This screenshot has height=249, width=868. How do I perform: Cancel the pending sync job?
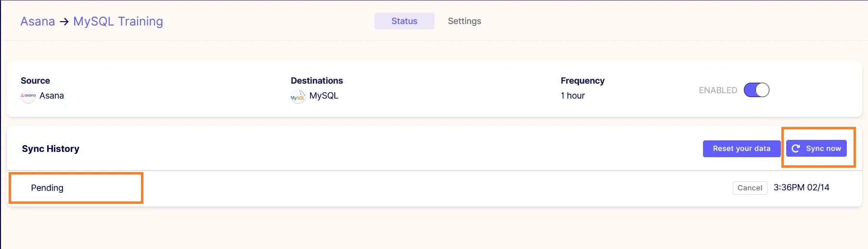coord(750,188)
